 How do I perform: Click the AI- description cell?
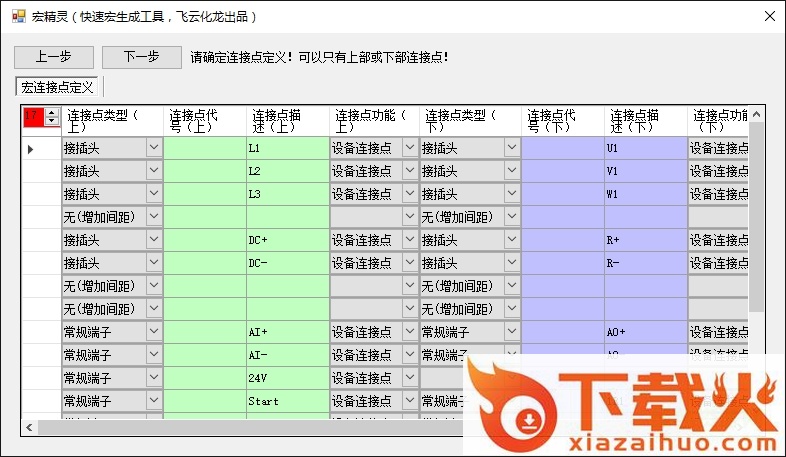coord(288,356)
